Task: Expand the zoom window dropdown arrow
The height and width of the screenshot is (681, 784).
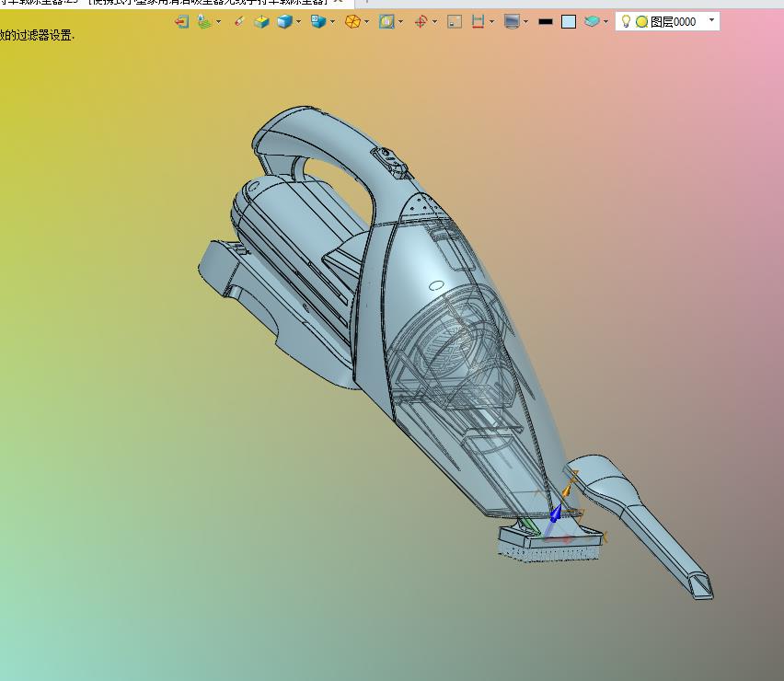Action: 400,21
